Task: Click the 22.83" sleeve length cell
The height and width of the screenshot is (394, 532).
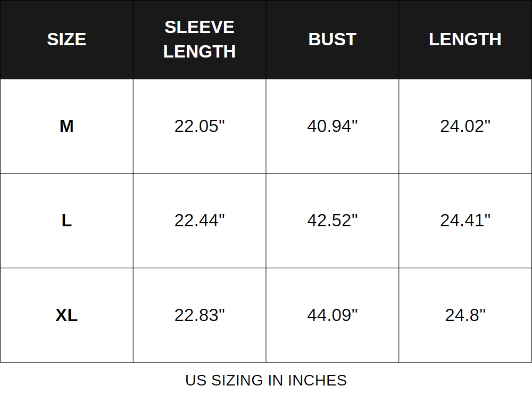Action: (x=199, y=315)
